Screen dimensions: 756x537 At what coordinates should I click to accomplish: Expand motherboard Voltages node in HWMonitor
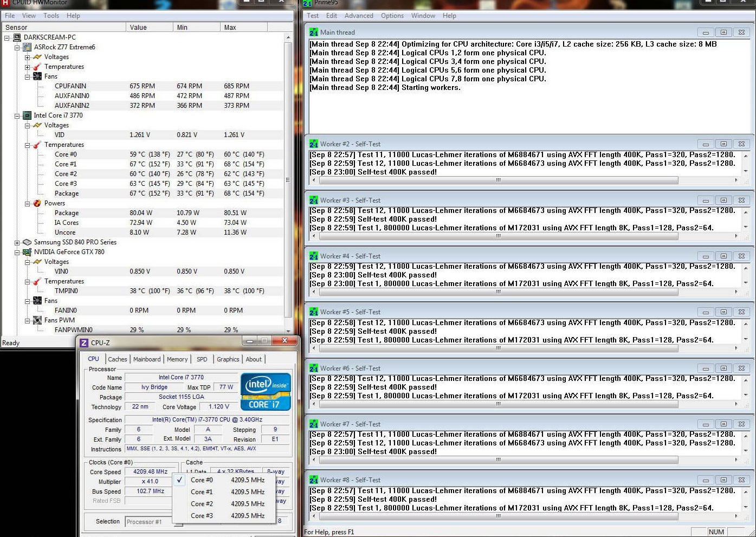click(x=27, y=57)
